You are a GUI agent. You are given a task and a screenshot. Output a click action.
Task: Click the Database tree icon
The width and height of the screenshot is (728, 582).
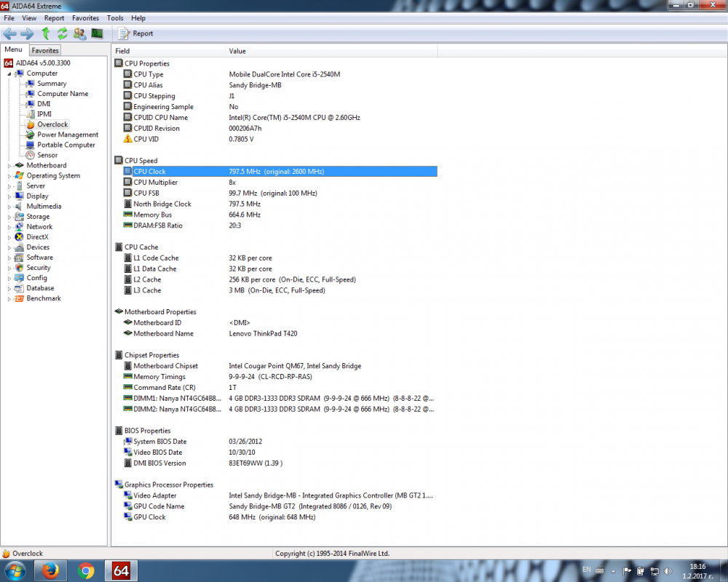(x=19, y=288)
